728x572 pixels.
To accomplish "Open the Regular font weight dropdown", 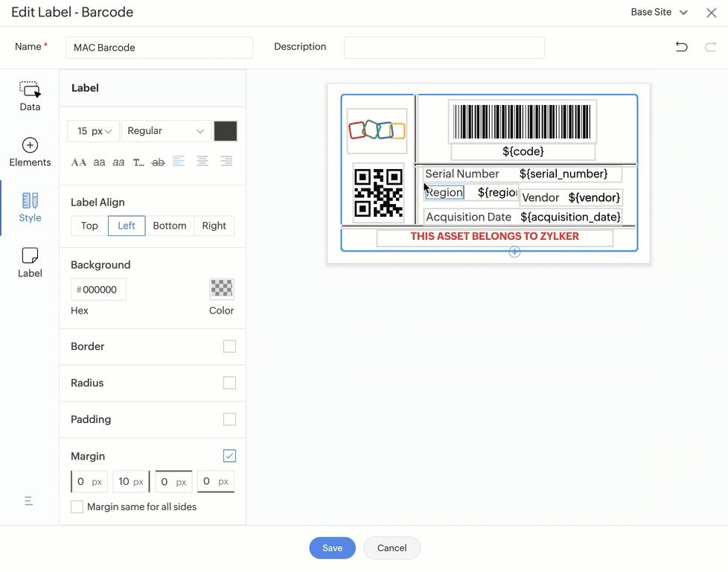I will tap(165, 131).
